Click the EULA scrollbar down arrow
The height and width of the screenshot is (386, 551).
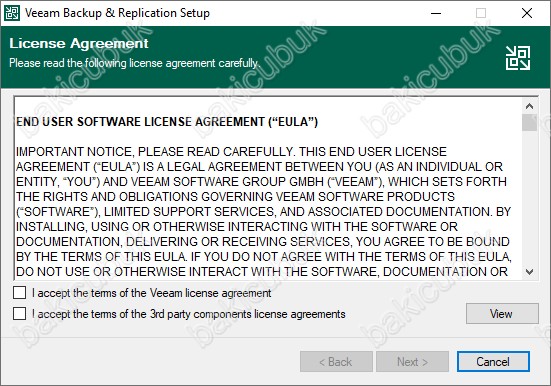click(529, 272)
